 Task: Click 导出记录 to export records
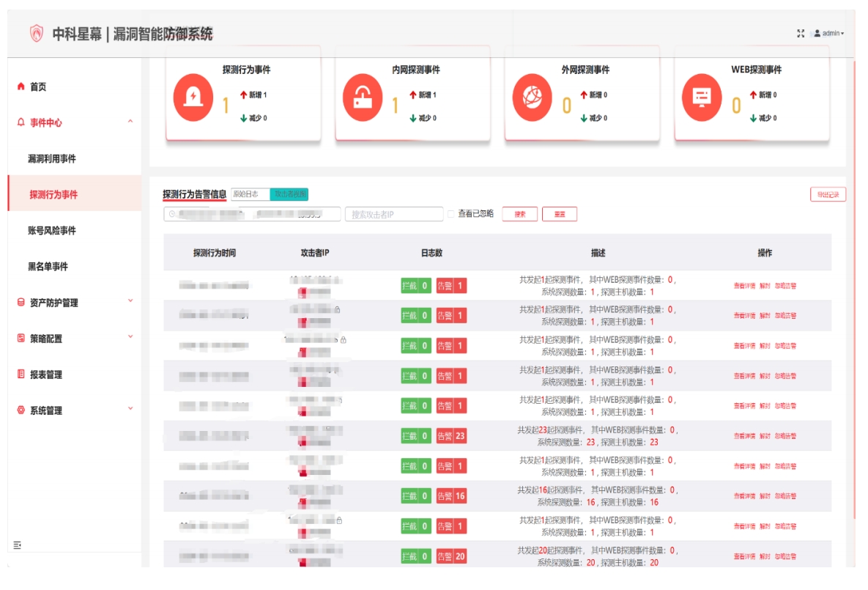click(830, 193)
